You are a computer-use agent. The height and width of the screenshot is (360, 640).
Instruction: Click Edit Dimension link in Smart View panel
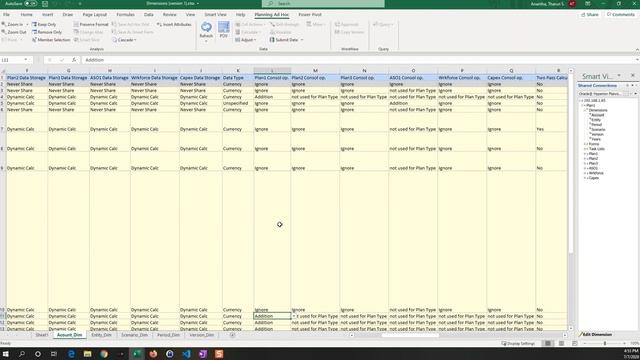(x=597, y=334)
